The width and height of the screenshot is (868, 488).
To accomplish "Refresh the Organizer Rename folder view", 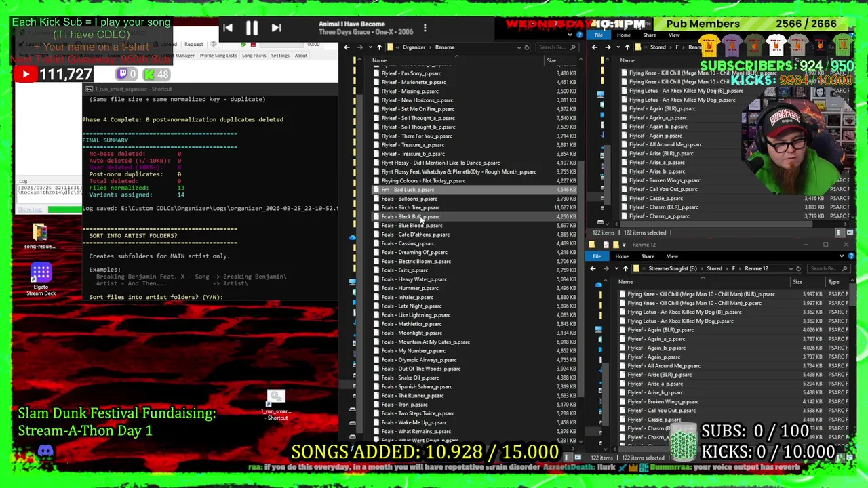I will pos(527,47).
